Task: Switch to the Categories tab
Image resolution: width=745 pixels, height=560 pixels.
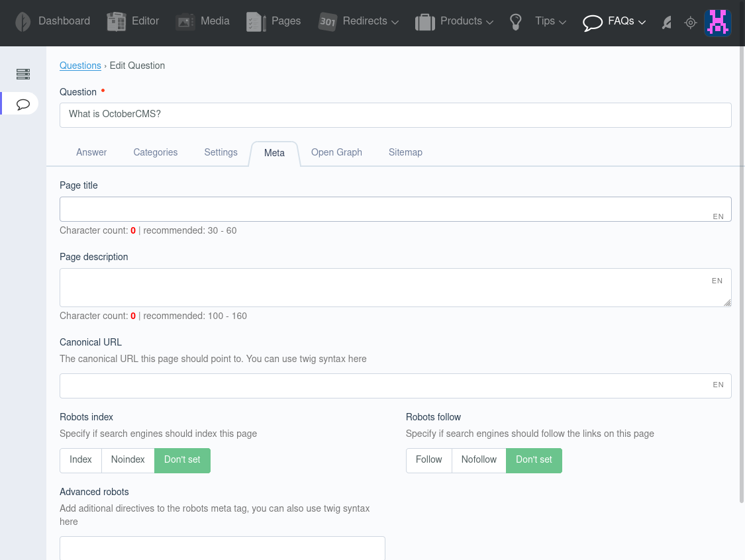Action: [156, 152]
